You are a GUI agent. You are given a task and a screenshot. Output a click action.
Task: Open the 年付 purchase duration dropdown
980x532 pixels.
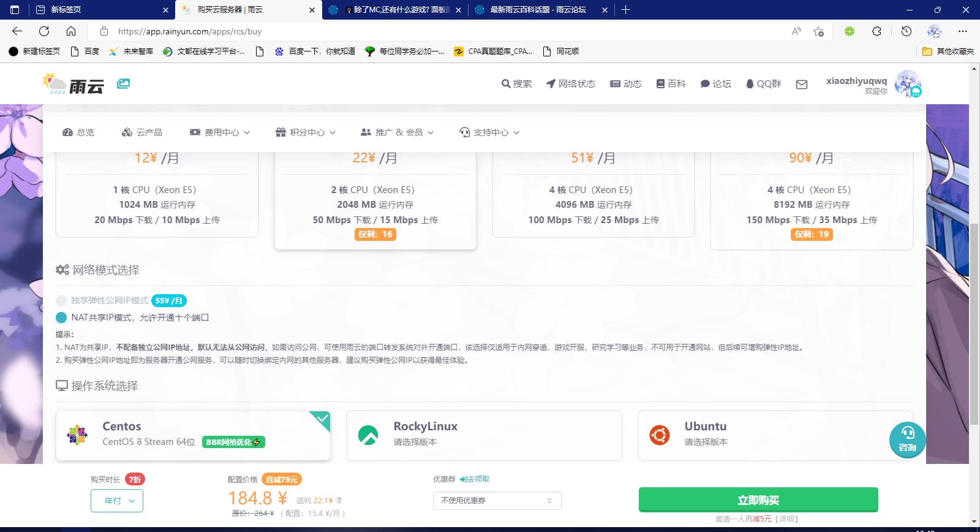(117, 501)
